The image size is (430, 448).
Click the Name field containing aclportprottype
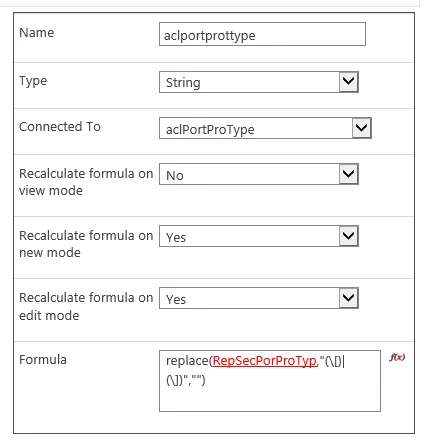pos(262,34)
